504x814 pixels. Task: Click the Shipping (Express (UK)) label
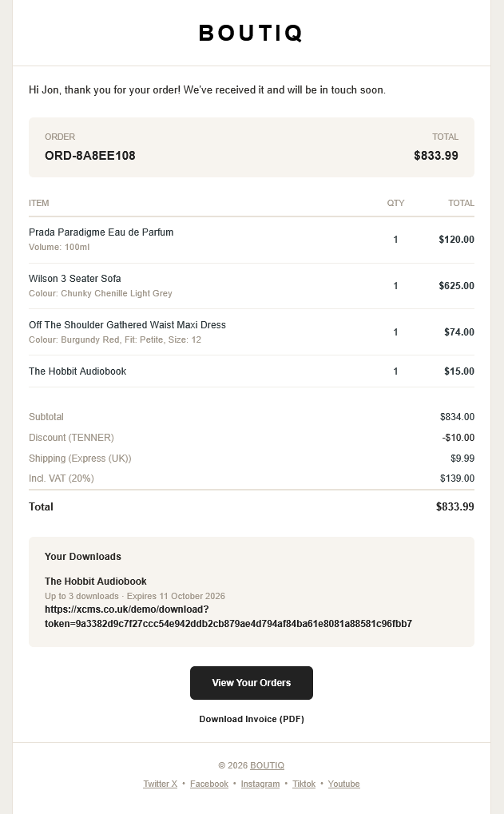pos(80,459)
